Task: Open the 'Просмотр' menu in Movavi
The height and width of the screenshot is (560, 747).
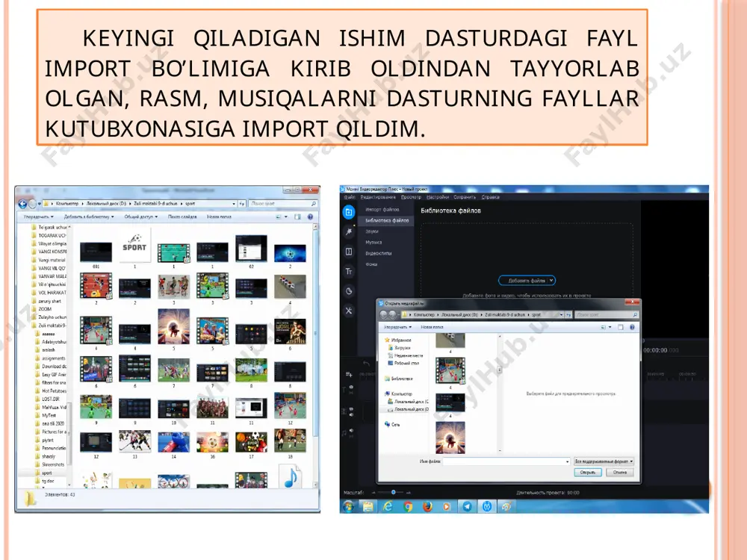Action: pyautogui.click(x=411, y=197)
